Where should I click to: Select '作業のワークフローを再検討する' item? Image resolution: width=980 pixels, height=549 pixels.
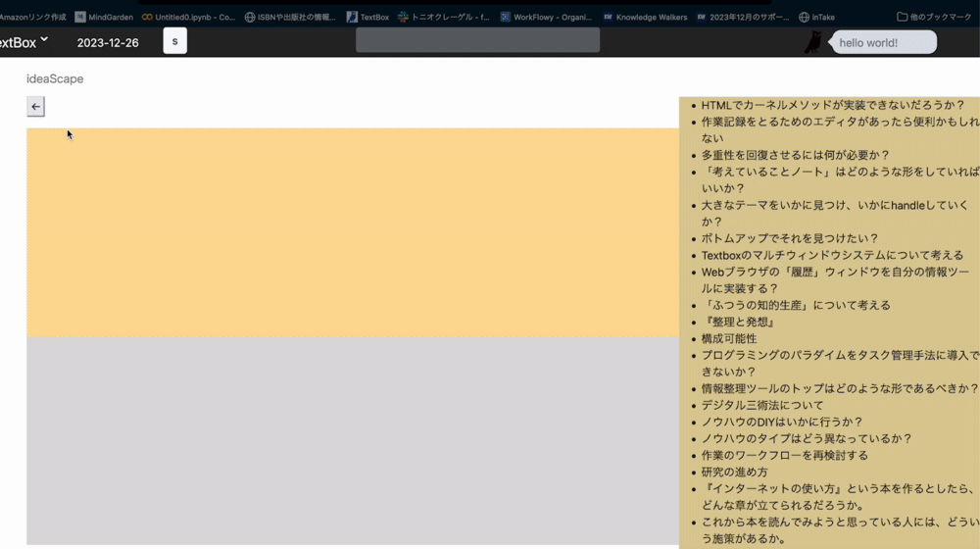[784, 455]
